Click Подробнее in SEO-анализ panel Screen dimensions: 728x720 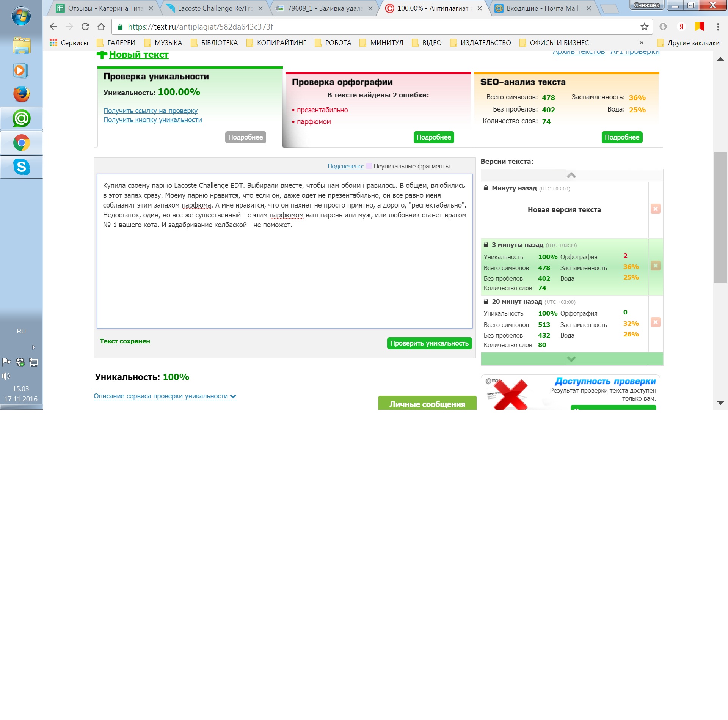point(622,137)
